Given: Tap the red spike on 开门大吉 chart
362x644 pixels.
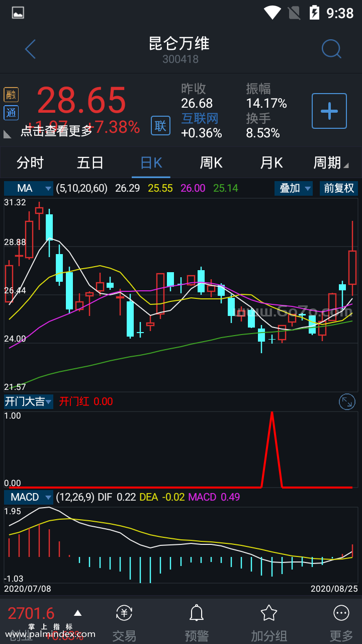Looking at the screenshot, I should click(x=272, y=449).
